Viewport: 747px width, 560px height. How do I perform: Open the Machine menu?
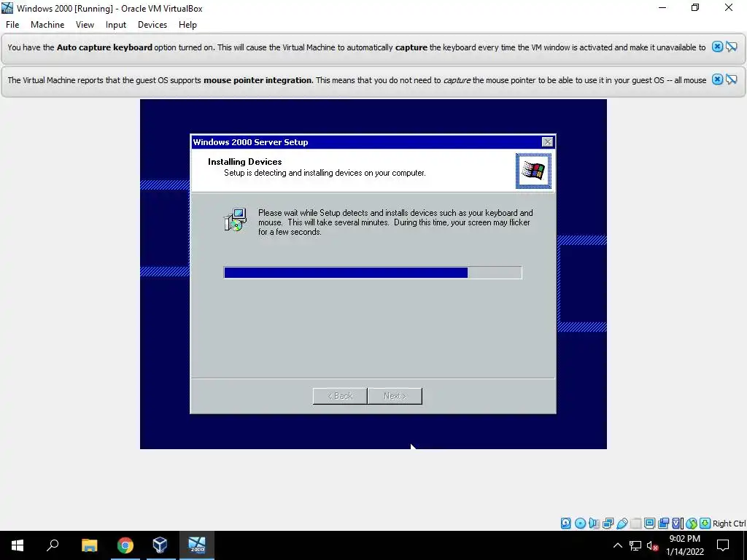tap(47, 25)
